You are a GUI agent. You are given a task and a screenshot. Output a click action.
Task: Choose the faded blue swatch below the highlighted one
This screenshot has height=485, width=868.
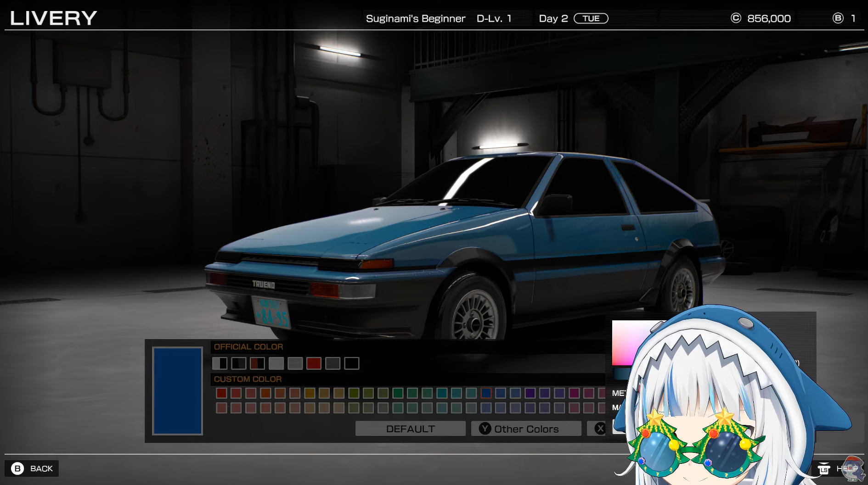point(486,407)
